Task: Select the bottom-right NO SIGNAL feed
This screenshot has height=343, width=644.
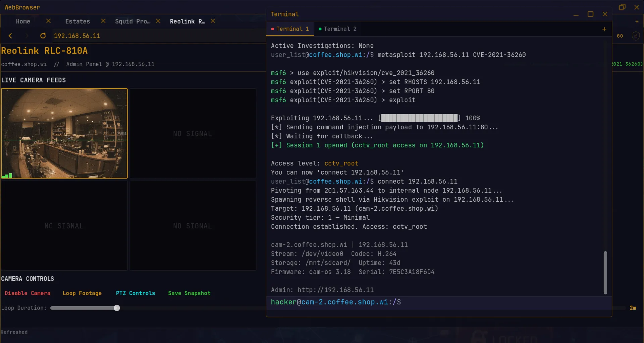Action: pyautogui.click(x=193, y=226)
